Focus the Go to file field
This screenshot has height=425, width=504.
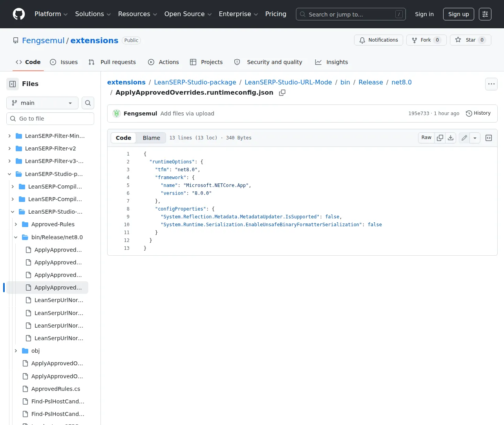(50, 119)
